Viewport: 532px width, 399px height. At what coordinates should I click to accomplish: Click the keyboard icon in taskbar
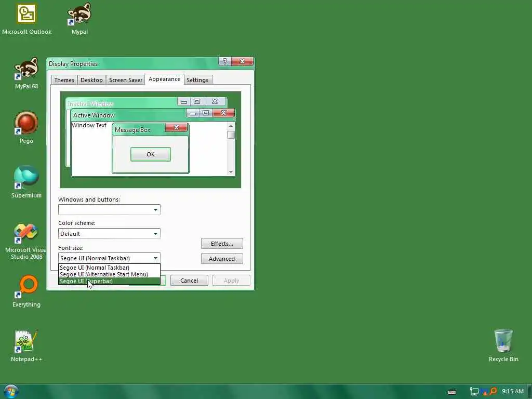tap(451, 392)
